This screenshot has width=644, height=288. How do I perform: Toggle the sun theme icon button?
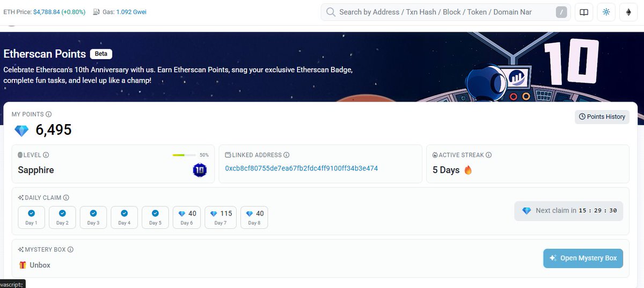coord(606,12)
